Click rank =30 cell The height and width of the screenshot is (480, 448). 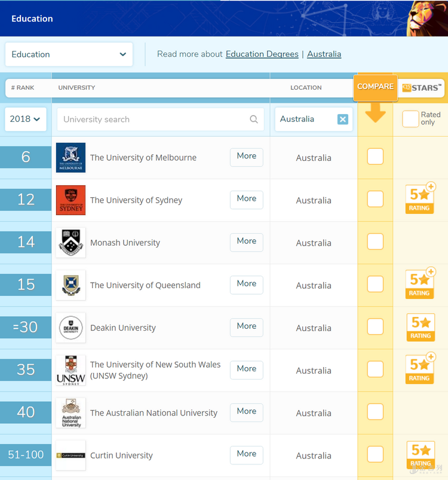(x=26, y=327)
